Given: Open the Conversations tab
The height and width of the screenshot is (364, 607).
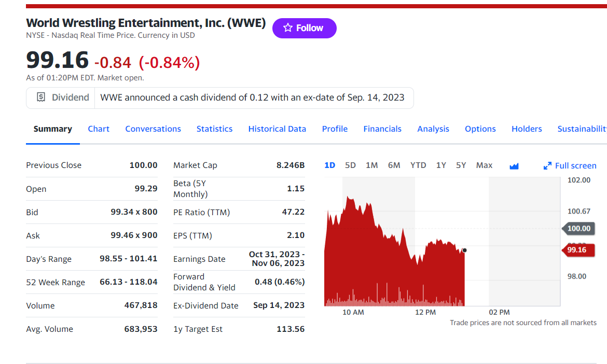Looking at the screenshot, I should tap(153, 129).
